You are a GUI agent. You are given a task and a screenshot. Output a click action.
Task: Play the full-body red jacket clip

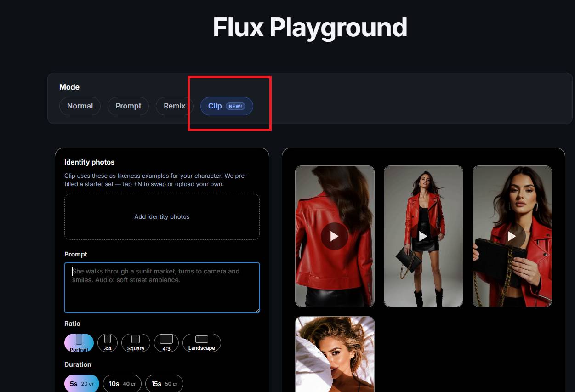[x=423, y=236]
